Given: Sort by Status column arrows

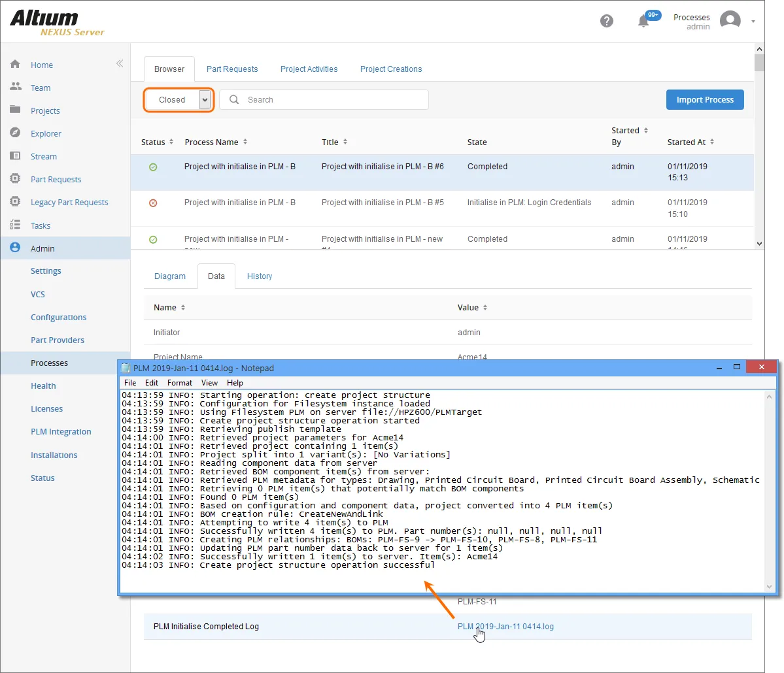Looking at the screenshot, I should pyautogui.click(x=171, y=142).
